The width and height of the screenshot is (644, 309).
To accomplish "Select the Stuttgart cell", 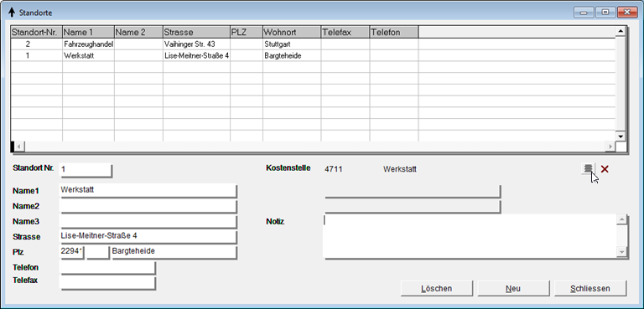I will [292, 44].
